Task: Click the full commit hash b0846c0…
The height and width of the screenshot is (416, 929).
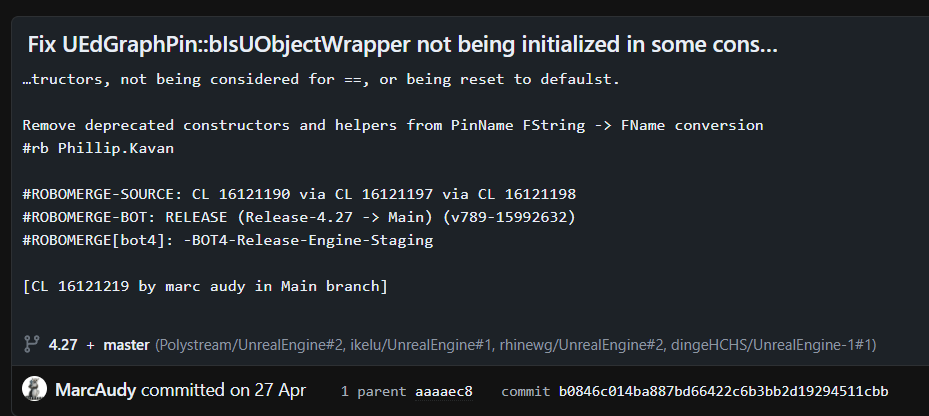Action: pos(723,391)
